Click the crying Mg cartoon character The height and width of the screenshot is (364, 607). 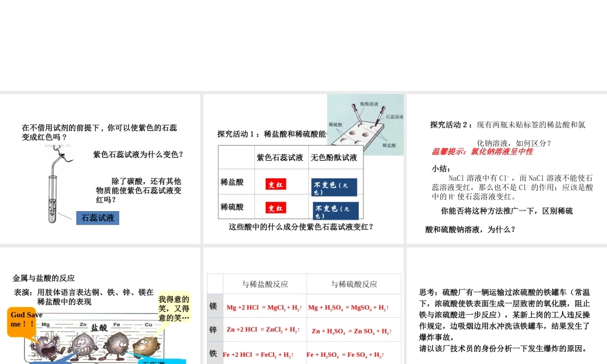pos(47,346)
